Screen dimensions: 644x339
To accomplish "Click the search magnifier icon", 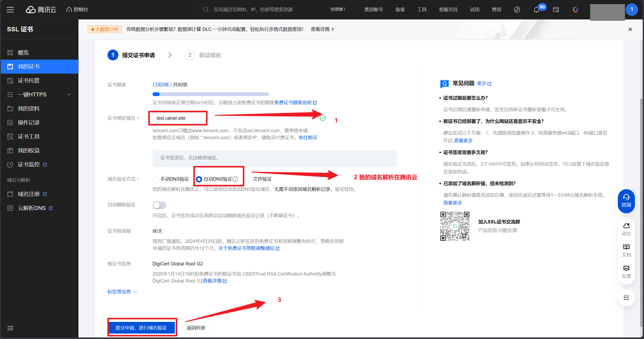I will pos(206,10).
